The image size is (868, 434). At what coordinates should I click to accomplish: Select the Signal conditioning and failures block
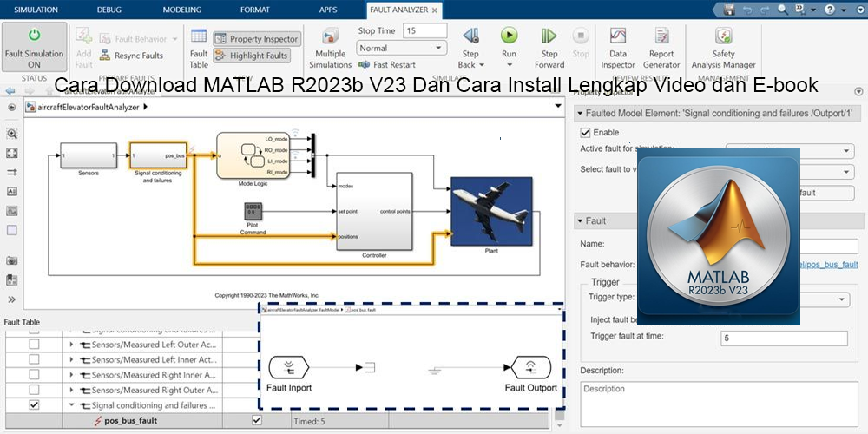158,155
